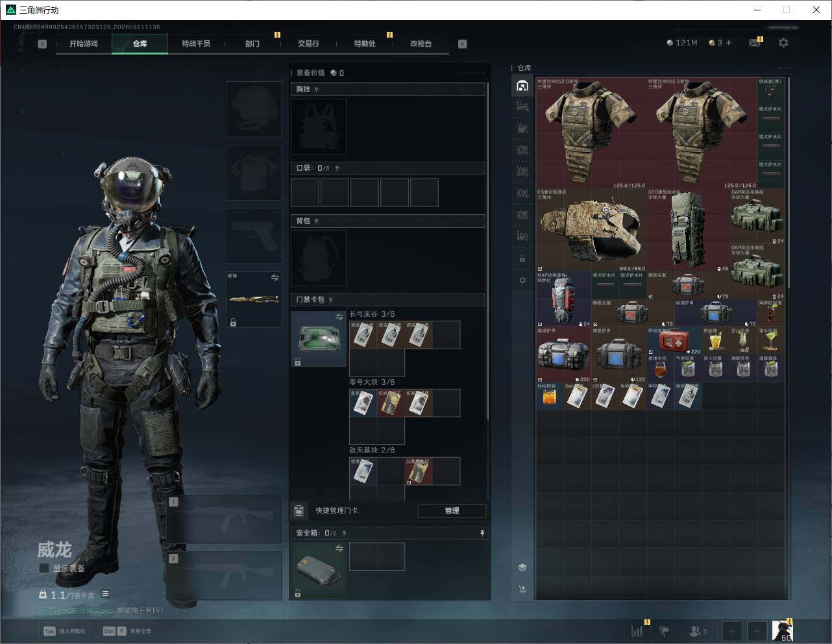Click the 航天基地: 2/6 keycard label
The width and height of the screenshot is (832, 644).
pyautogui.click(x=372, y=451)
